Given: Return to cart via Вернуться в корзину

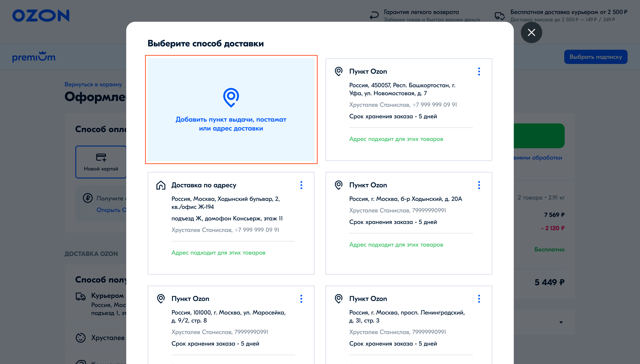Looking at the screenshot, I should point(93,85).
